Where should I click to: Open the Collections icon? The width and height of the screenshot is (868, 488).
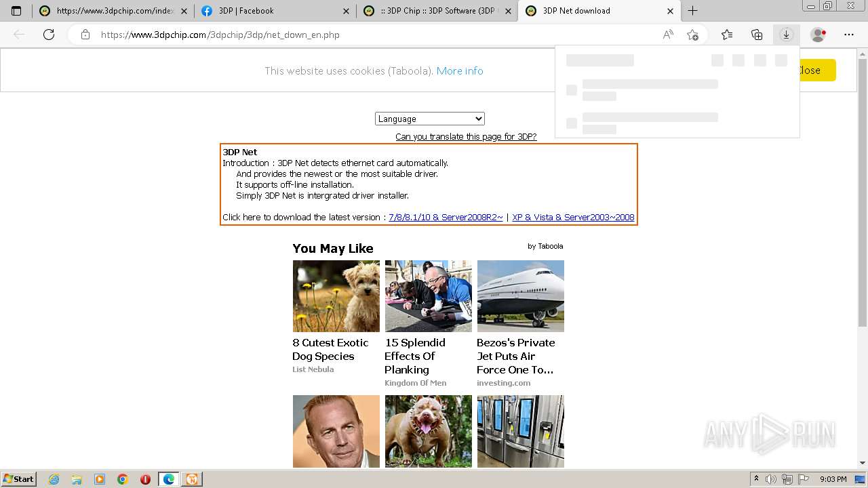pos(757,35)
